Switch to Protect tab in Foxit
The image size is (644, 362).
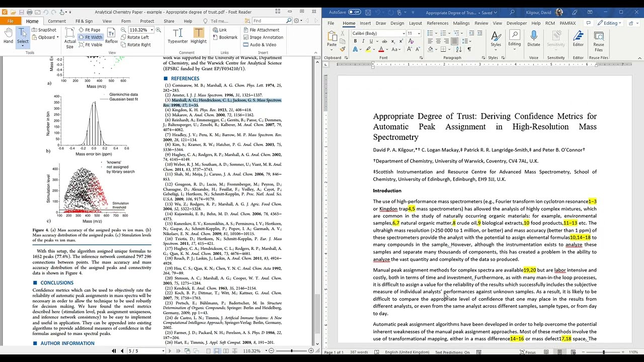pos(147,21)
